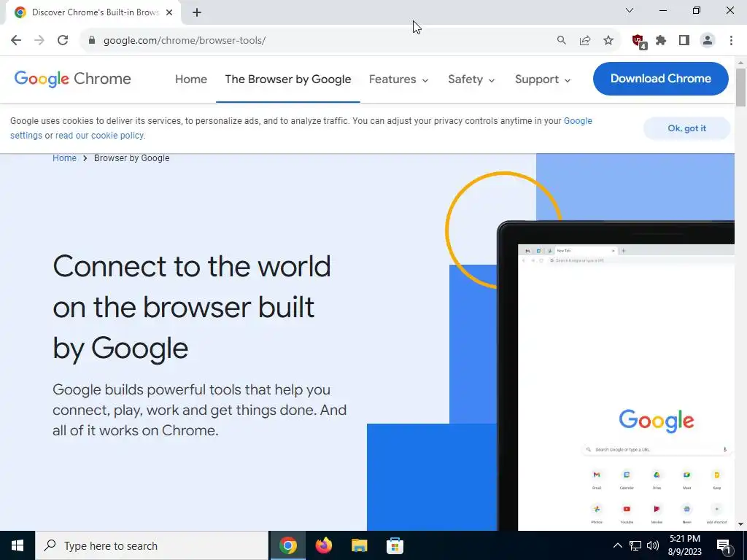View site information via the lock icon
Viewport: 747px width, 560px height.
point(92,41)
